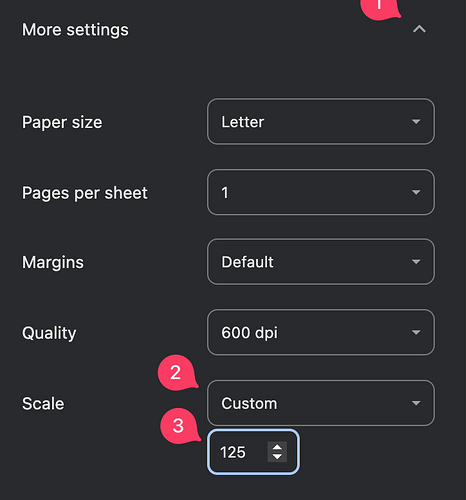Screen dimensions: 466x500
Task: Click the red annotation badge near the chevron
Action: tap(380, 8)
